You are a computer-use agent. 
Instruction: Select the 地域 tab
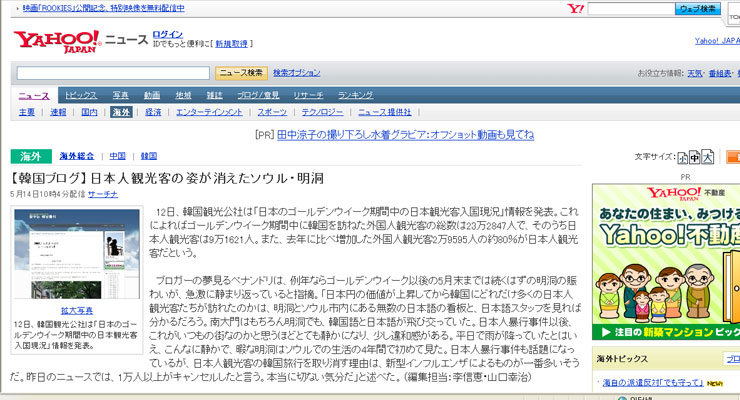coord(183,95)
